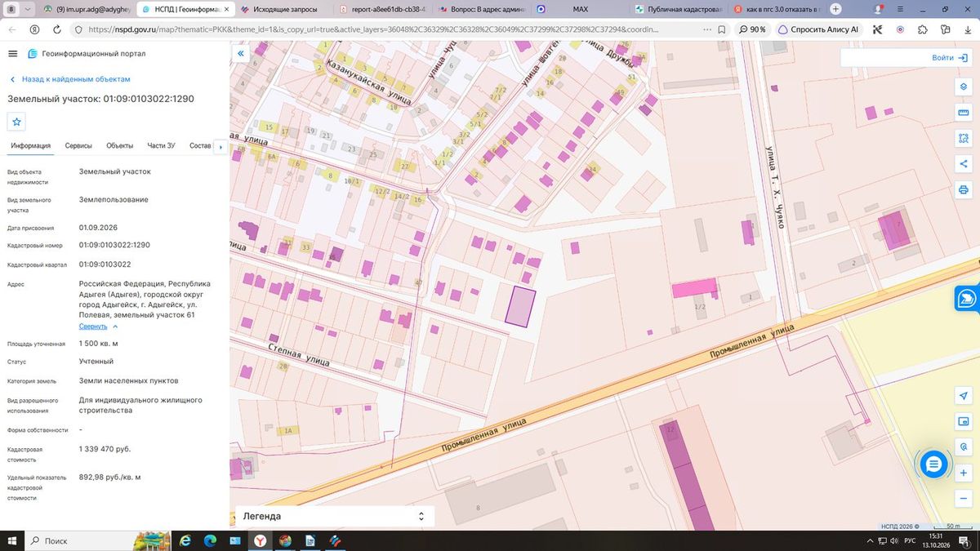Screen dimensions: 980x551
Task: Open the chat assistant bubble
Action: pos(933,464)
